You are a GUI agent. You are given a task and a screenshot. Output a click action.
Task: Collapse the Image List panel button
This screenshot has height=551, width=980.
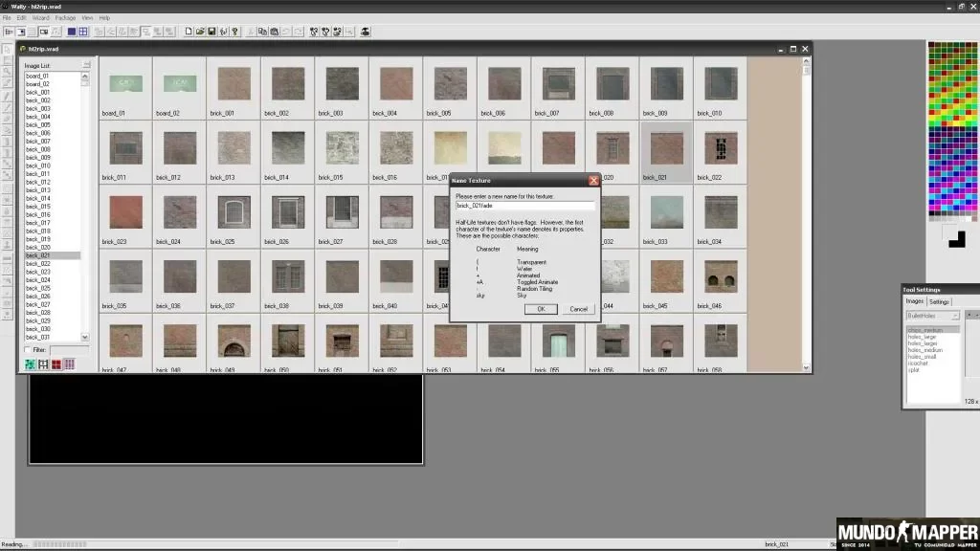coord(87,65)
